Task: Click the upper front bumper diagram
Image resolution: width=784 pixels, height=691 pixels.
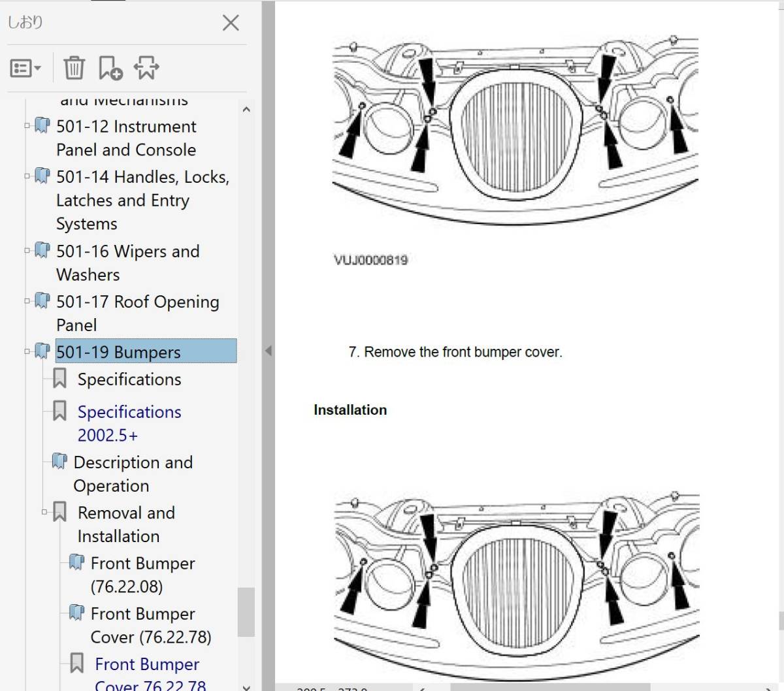Action: 515,131
